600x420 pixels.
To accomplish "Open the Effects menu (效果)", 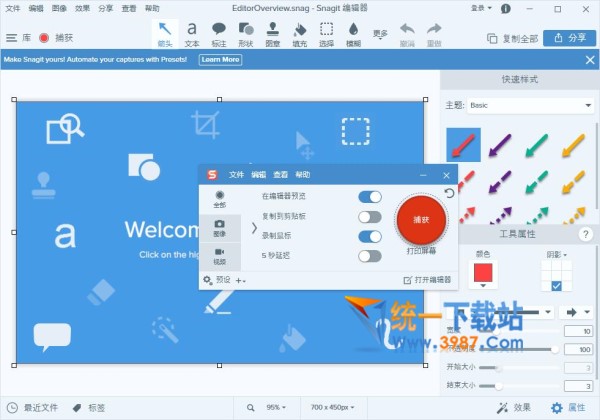I will (82, 8).
